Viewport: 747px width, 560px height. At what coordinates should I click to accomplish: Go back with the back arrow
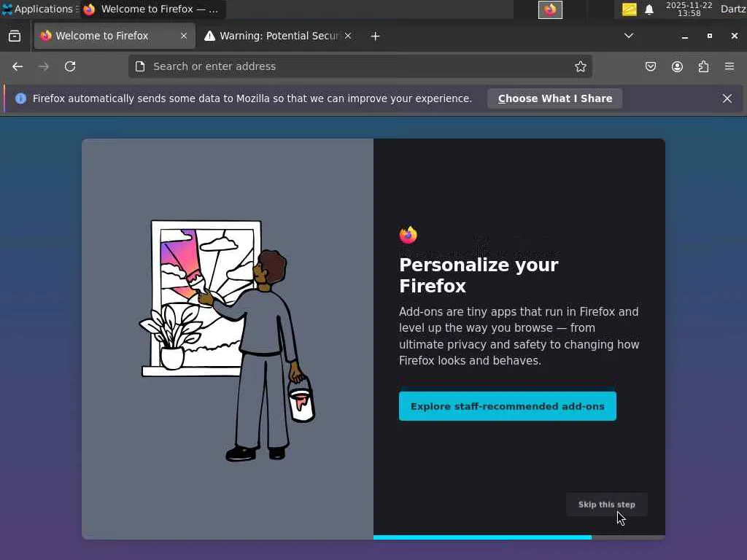[x=18, y=66]
